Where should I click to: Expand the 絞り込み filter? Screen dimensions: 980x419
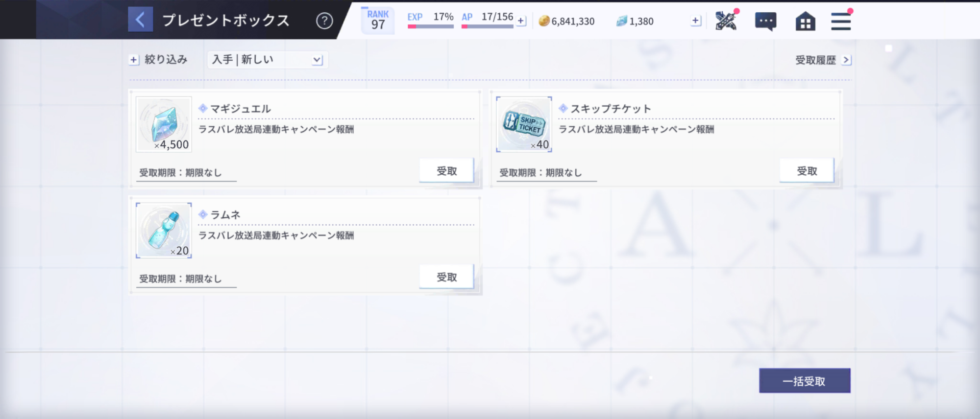pyautogui.click(x=158, y=60)
